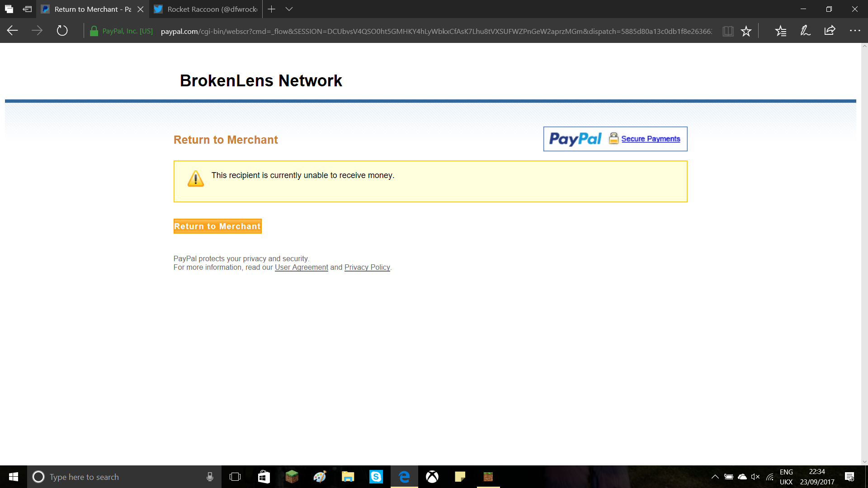Image resolution: width=868 pixels, height=488 pixels.
Task: Click the Type here to search box
Action: click(124, 477)
